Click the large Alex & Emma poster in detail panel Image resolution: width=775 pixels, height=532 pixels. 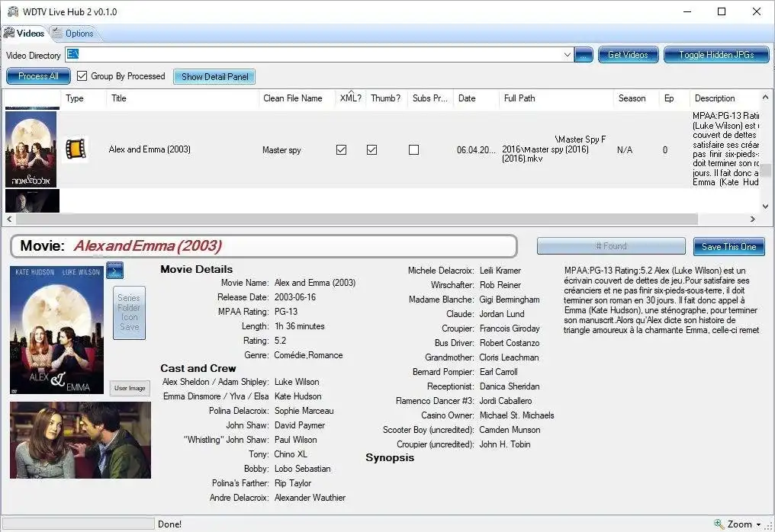tap(57, 330)
